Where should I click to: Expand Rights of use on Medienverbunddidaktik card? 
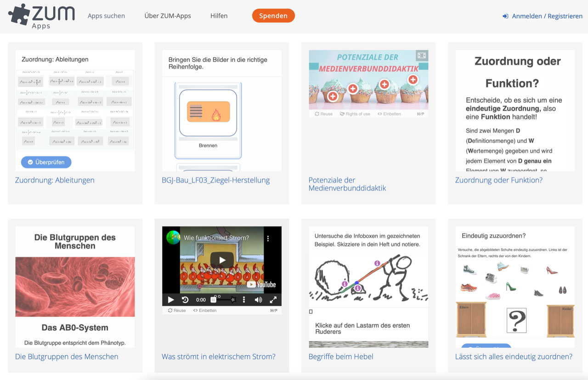355,114
